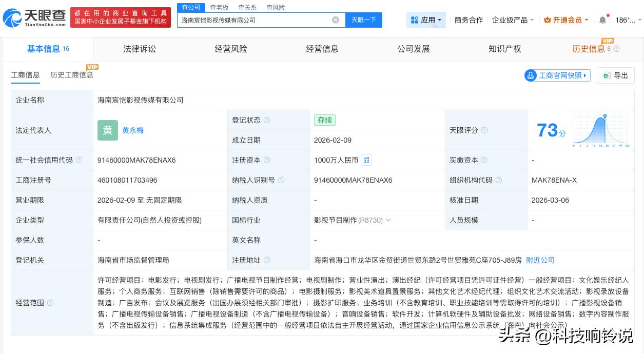Click inside the company search input field
Screen dimensions: 644x354
[257, 20]
